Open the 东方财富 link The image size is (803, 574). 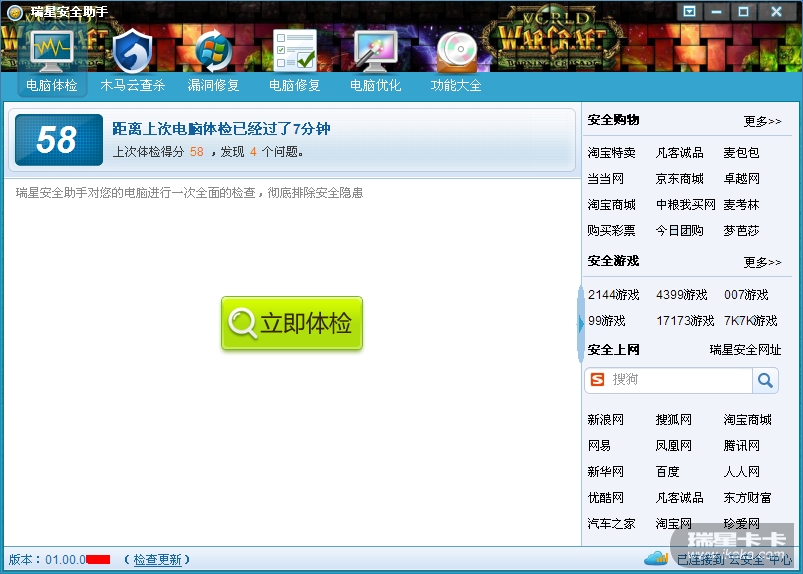click(x=747, y=498)
